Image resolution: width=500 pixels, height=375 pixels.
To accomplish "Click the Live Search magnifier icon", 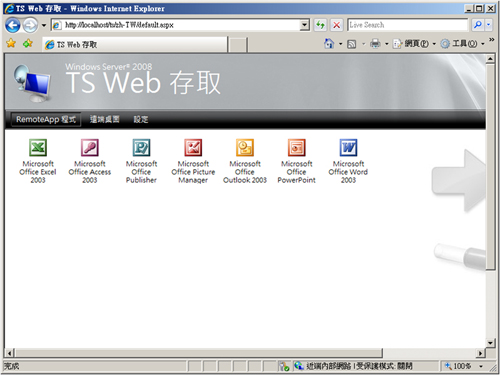I will [477, 25].
